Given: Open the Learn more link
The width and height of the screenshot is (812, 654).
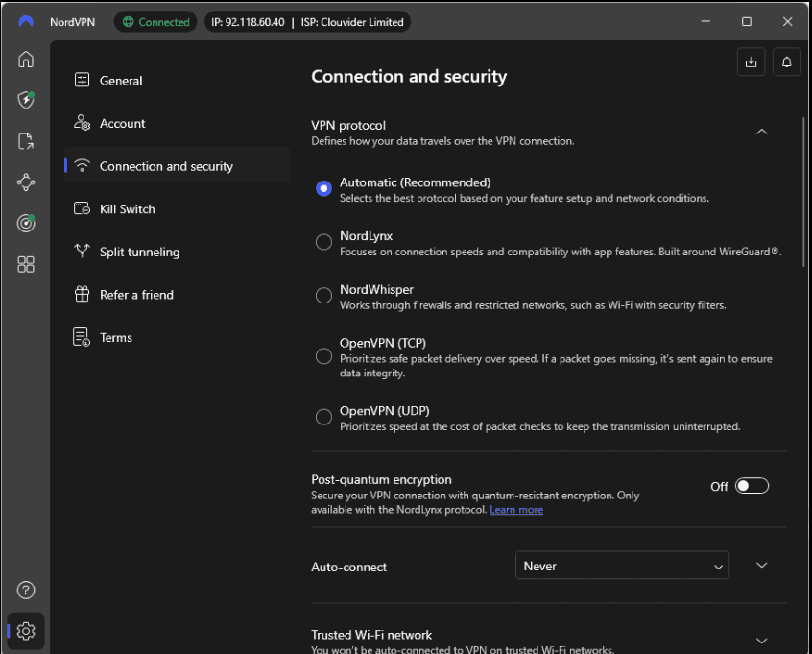Looking at the screenshot, I should click(516, 510).
